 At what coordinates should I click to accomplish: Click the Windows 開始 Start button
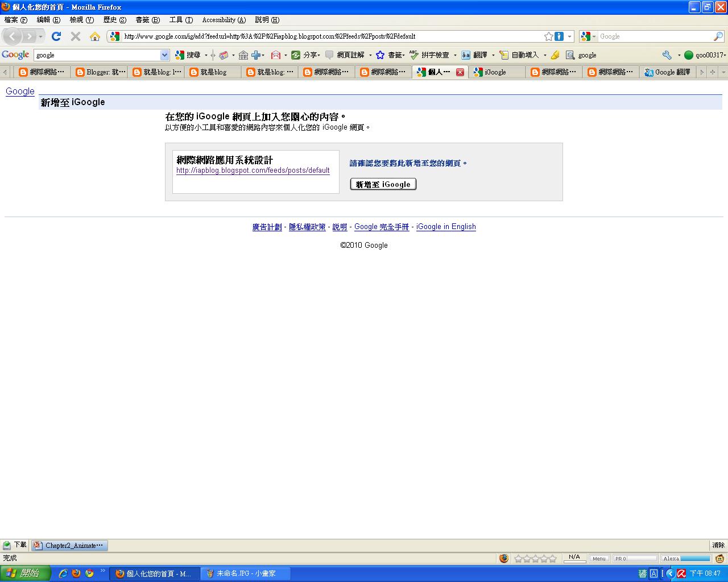(26, 573)
